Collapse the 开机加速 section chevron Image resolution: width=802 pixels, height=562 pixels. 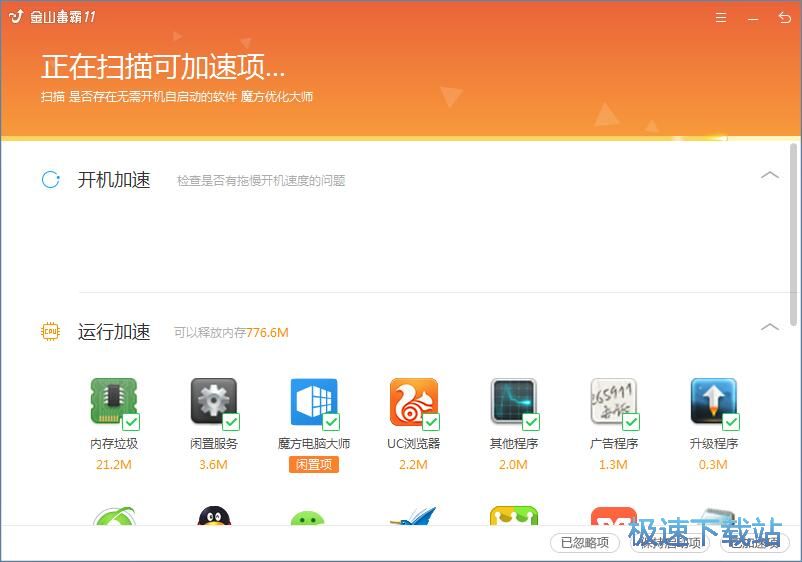tap(770, 175)
